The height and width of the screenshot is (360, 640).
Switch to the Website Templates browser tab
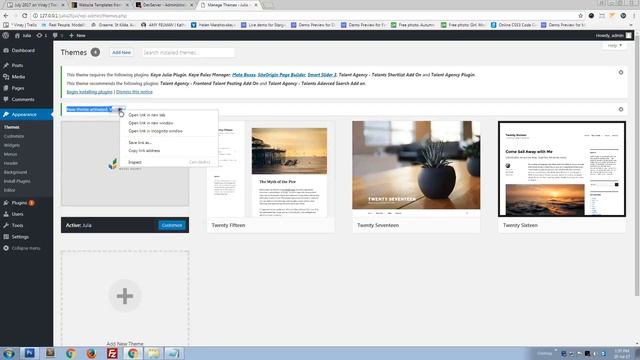(x=100, y=5)
